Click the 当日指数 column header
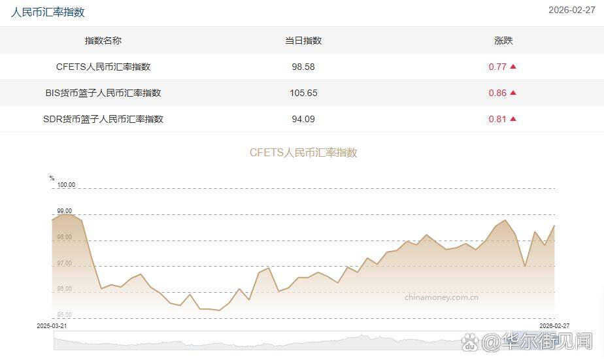 303,41
